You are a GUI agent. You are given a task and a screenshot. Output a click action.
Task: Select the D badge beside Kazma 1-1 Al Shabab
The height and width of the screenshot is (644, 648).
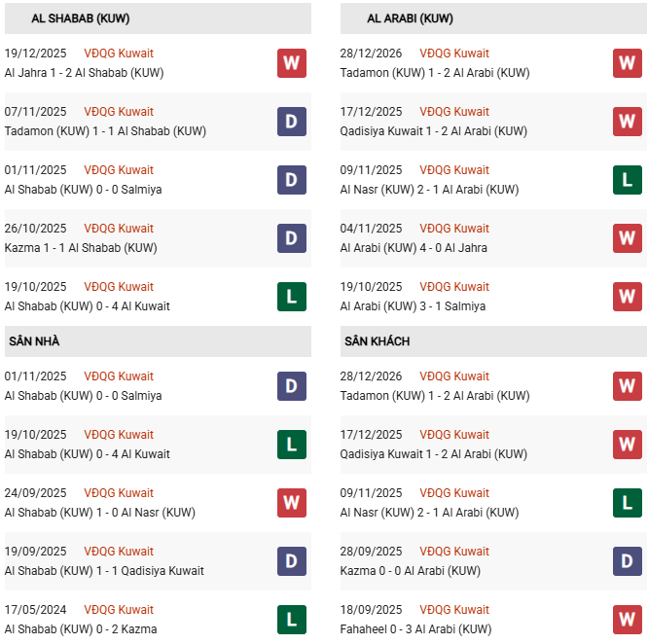click(292, 238)
